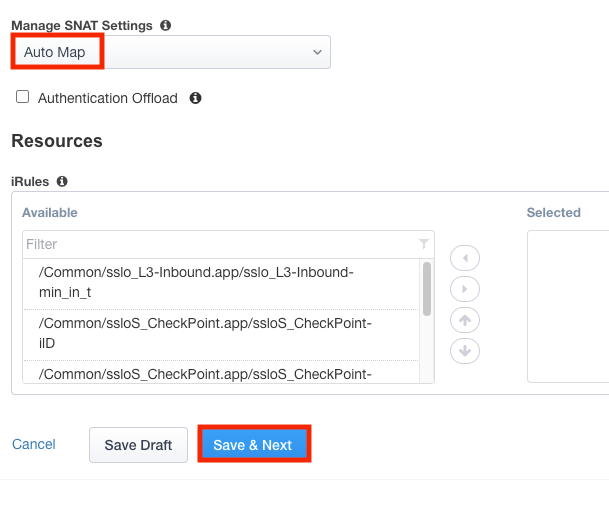This screenshot has height=507, width=609.
Task: Show the iRules help info icon
Action: click(x=62, y=181)
